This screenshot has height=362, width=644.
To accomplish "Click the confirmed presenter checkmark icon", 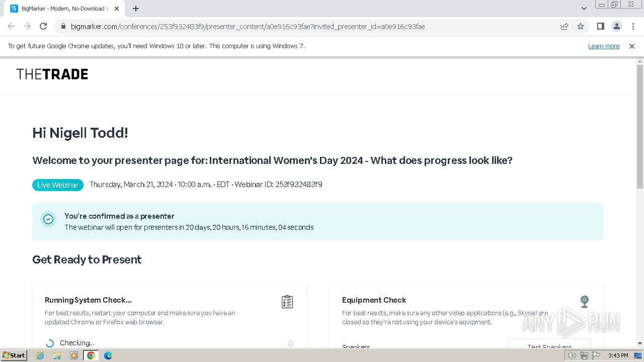I will [x=48, y=219].
